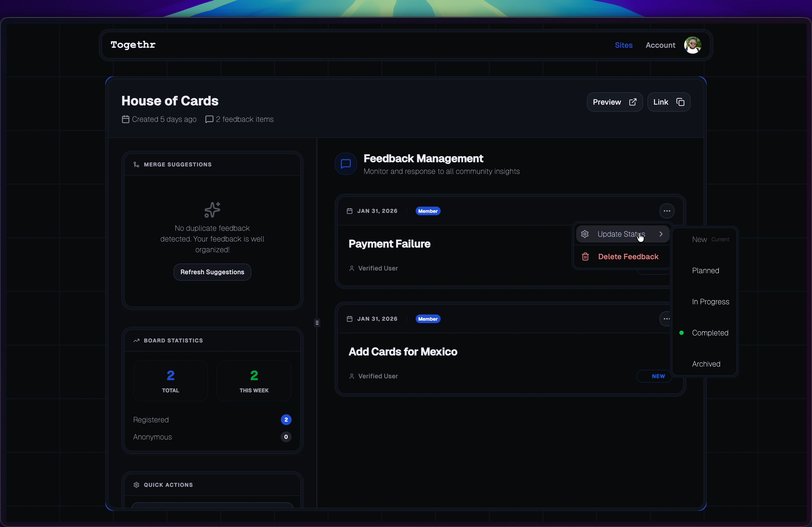
Task: Set status to In Progress
Action: pyautogui.click(x=710, y=302)
